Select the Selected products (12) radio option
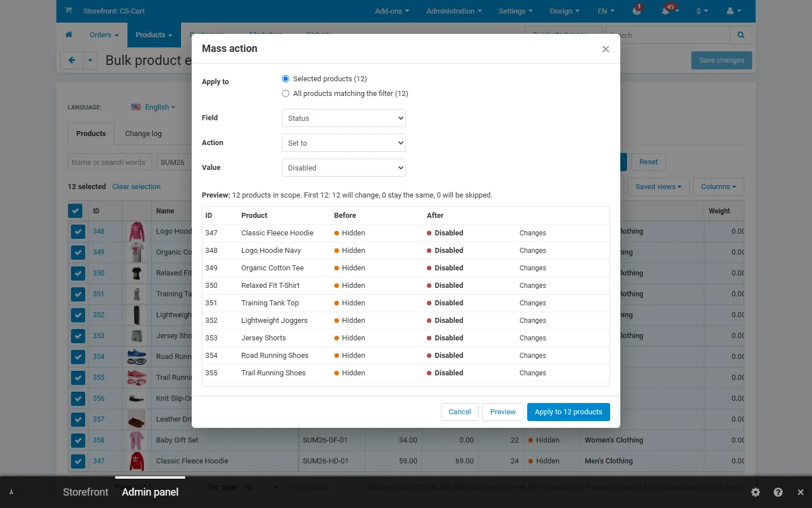The width and height of the screenshot is (812, 508). point(285,79)
